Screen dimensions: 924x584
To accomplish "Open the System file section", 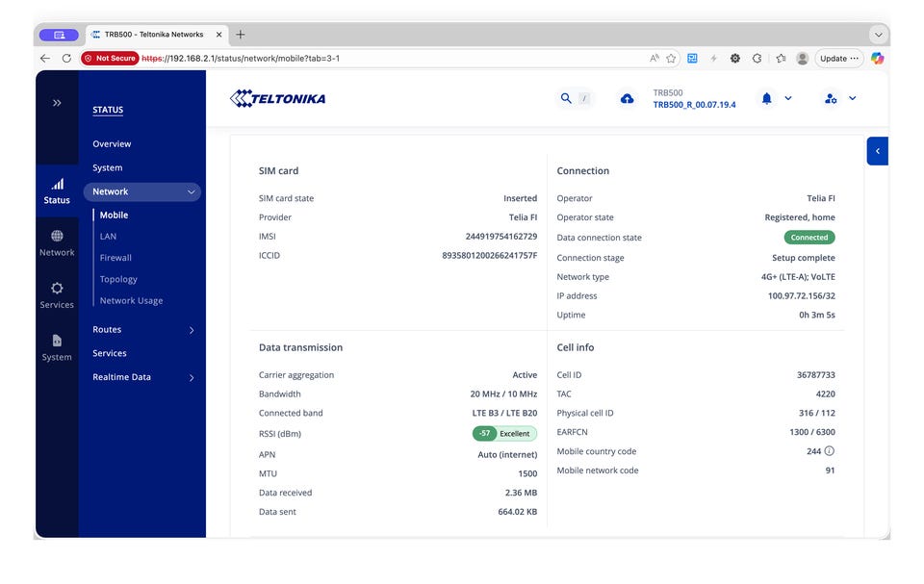I will tap(57, 348).
